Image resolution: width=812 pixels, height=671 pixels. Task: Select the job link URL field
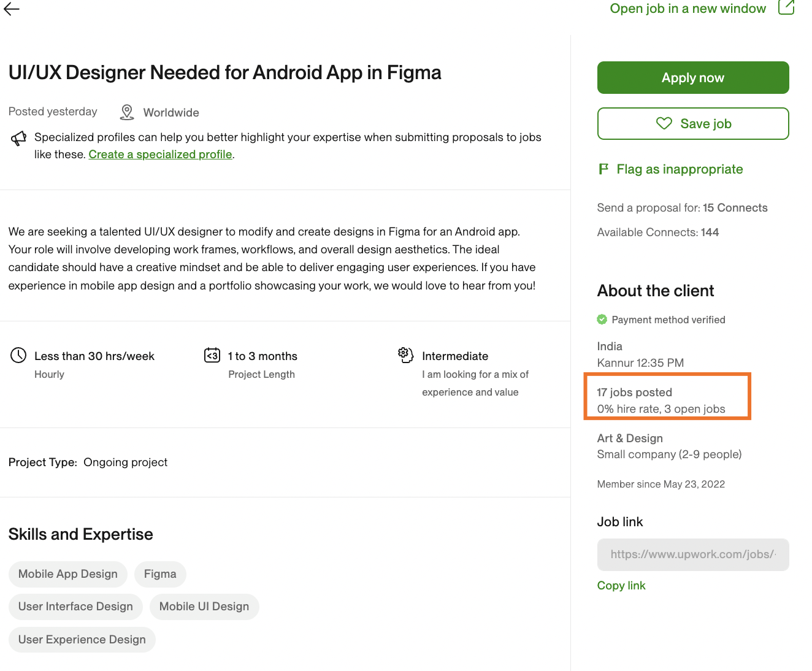click(x=693, y=554)
